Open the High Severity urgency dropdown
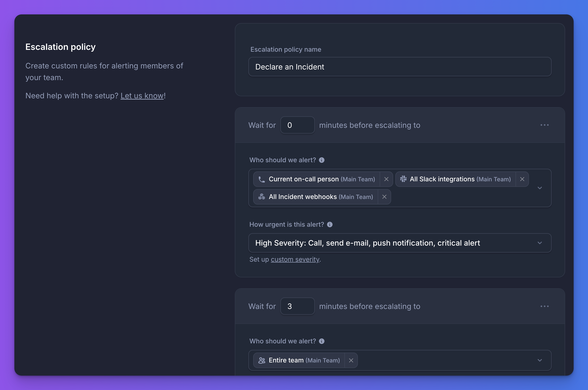588x390 pixels. [x=540, y=243]
